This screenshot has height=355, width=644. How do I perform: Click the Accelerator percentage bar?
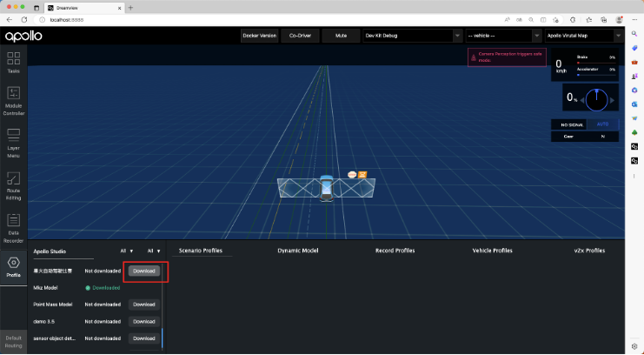pyautogui.click(x=596, y=75)
